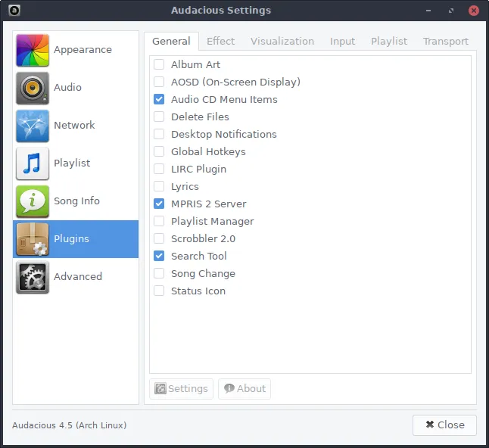Select the Plugins box icon
The image size is (489, 448).
pos(33,239)
